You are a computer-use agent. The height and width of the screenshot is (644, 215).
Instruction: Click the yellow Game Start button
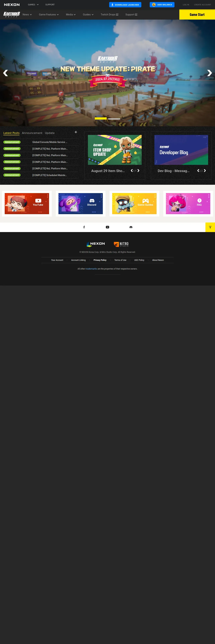point(197,15)
